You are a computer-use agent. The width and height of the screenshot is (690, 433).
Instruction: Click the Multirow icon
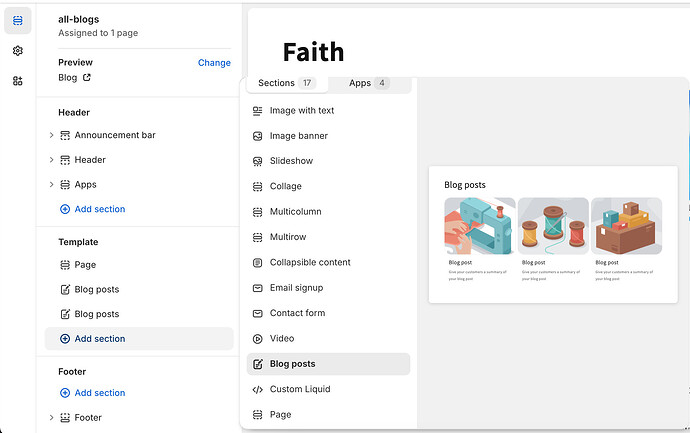257,237
